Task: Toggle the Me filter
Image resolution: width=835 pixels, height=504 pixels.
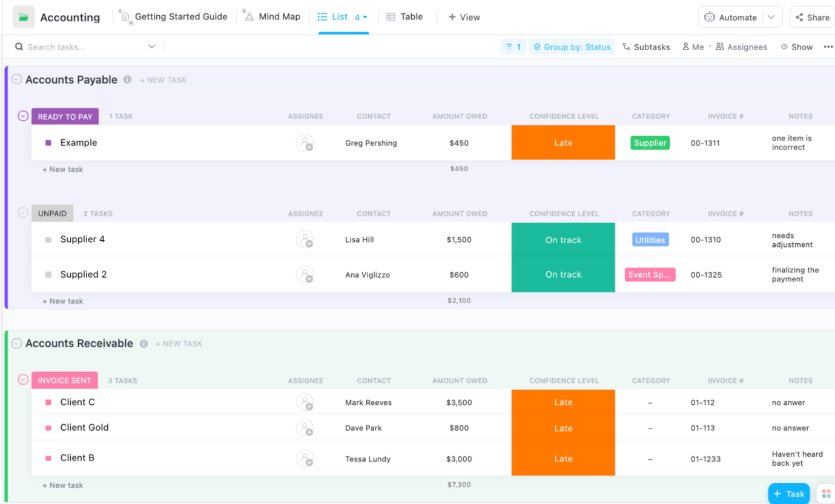Action: (x=693, y=47)
